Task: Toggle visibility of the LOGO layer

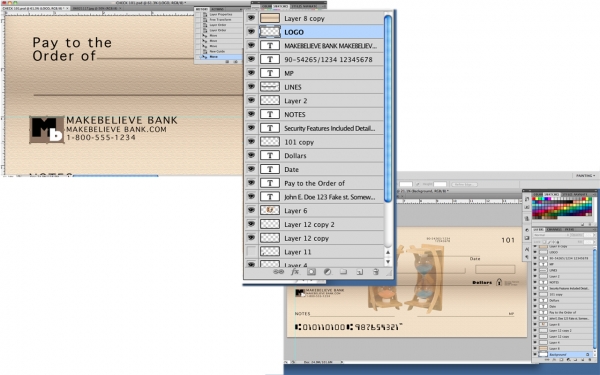Action: pyautogui.click(x=251, y=32)
